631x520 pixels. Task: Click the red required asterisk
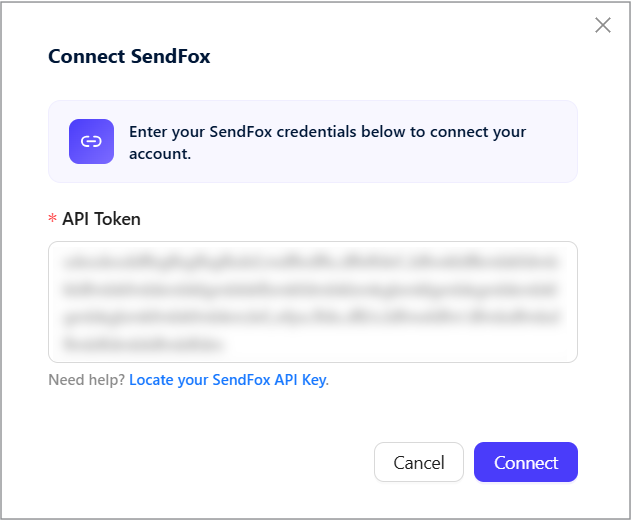(52, 219)
